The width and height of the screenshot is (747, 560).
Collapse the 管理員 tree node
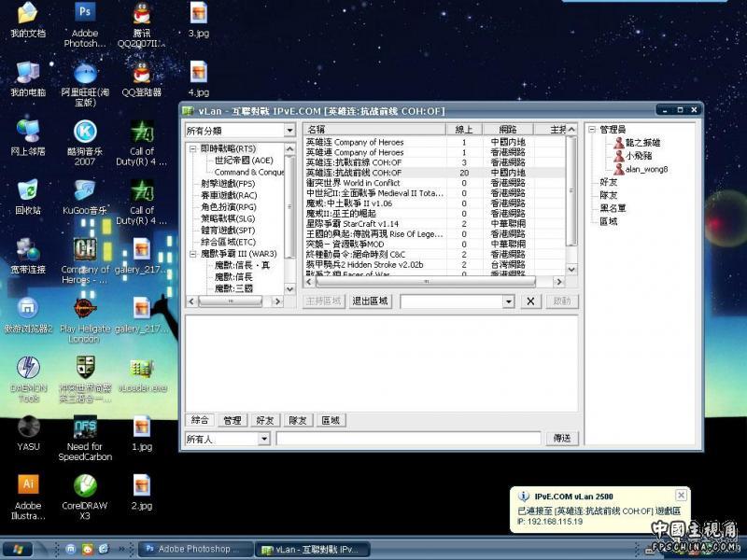point(592,129)
